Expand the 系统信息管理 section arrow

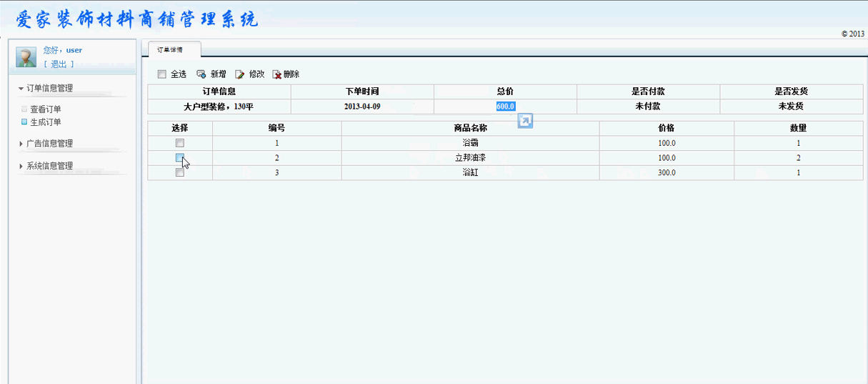pos(21,166)
